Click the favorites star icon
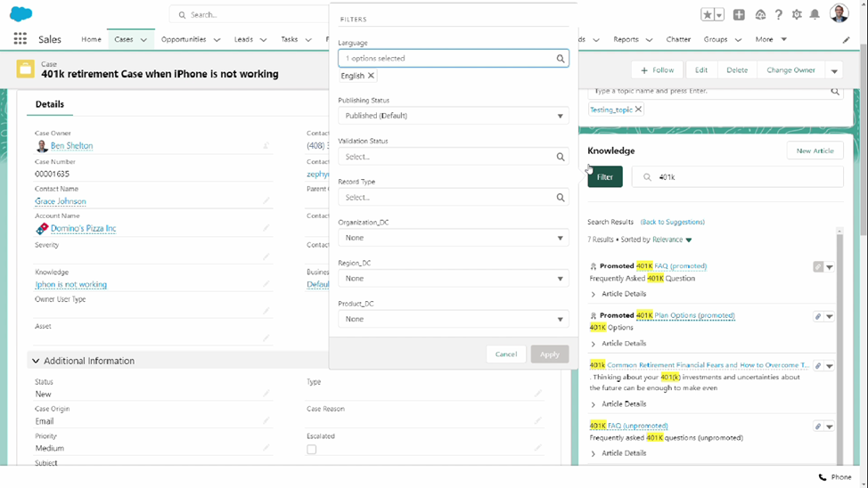868x488 pixels. pyautogui.click(x=707, y=14)
